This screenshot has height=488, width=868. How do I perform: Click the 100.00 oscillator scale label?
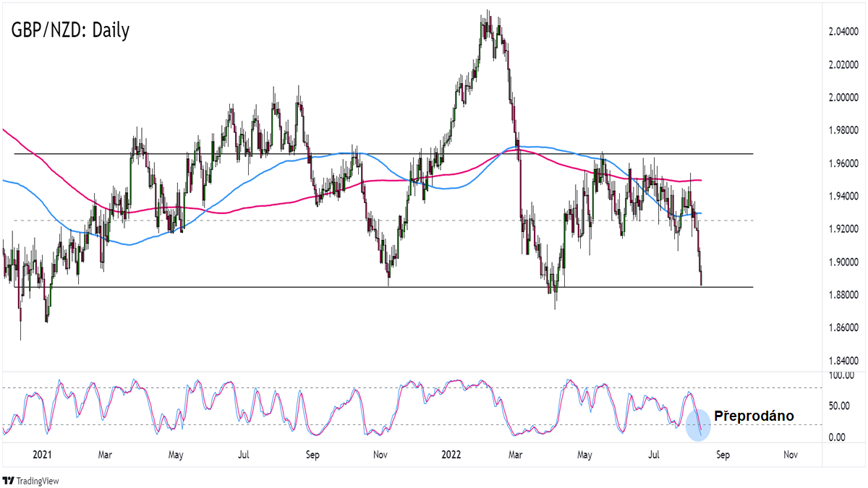pos(842,376)
